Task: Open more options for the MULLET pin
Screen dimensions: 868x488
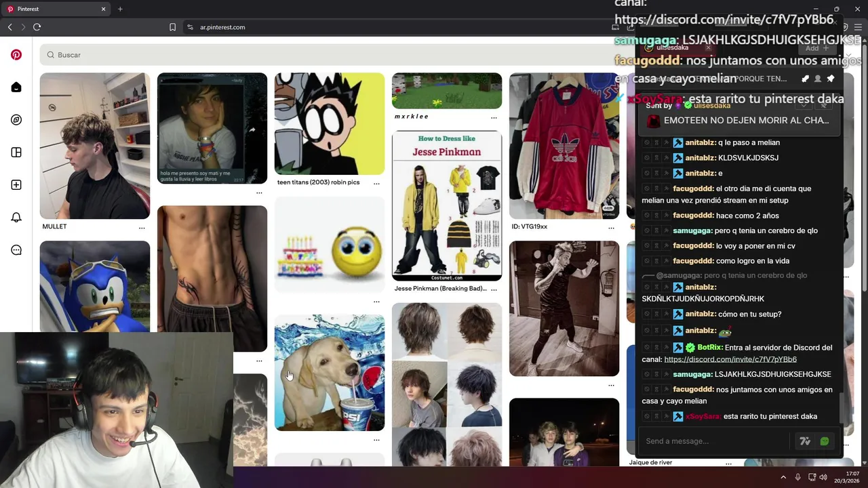Action: click(142, 228)
